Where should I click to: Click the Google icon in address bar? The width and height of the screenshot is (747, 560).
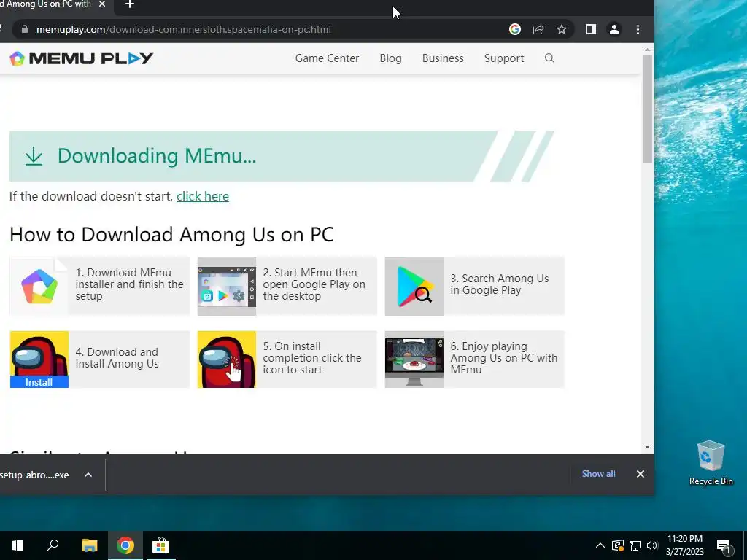(x=515, y=29)
